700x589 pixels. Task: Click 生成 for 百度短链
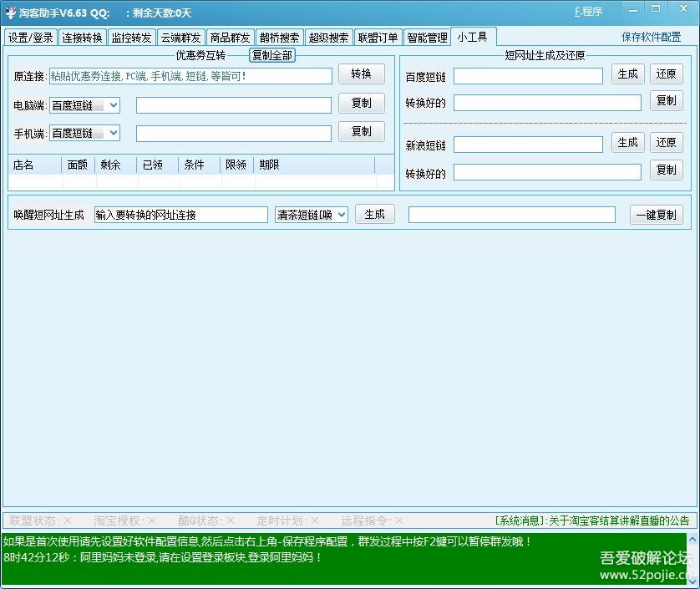pos(627,74)
